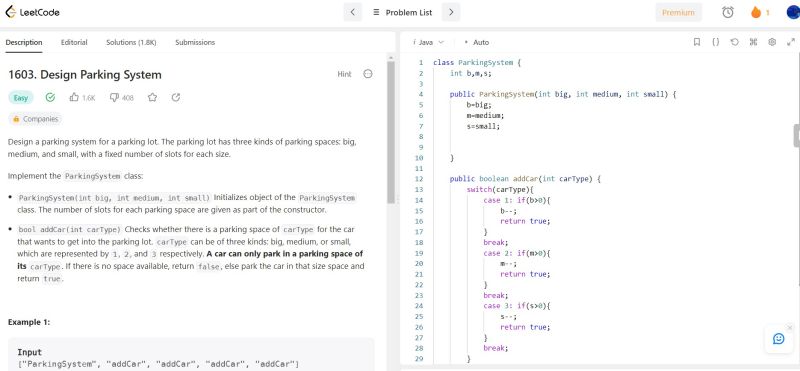Switch to the Editorial tab

pyautogui.click(x=74, y=42)
